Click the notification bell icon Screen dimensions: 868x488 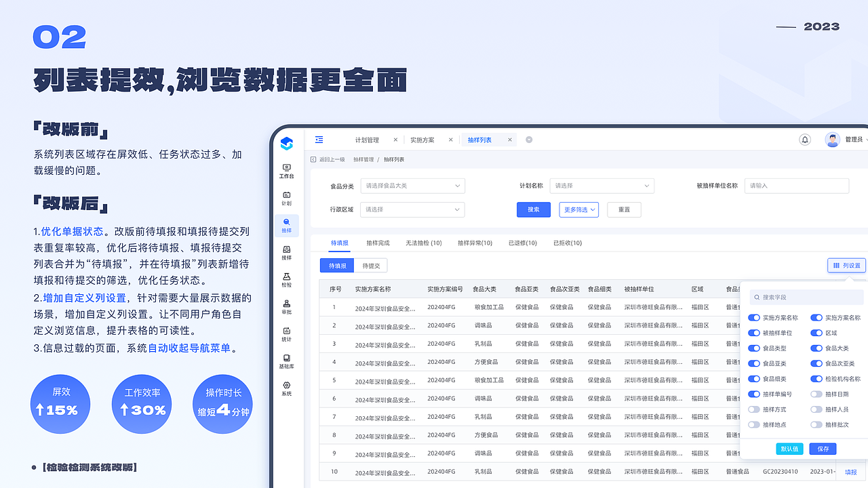805,139
